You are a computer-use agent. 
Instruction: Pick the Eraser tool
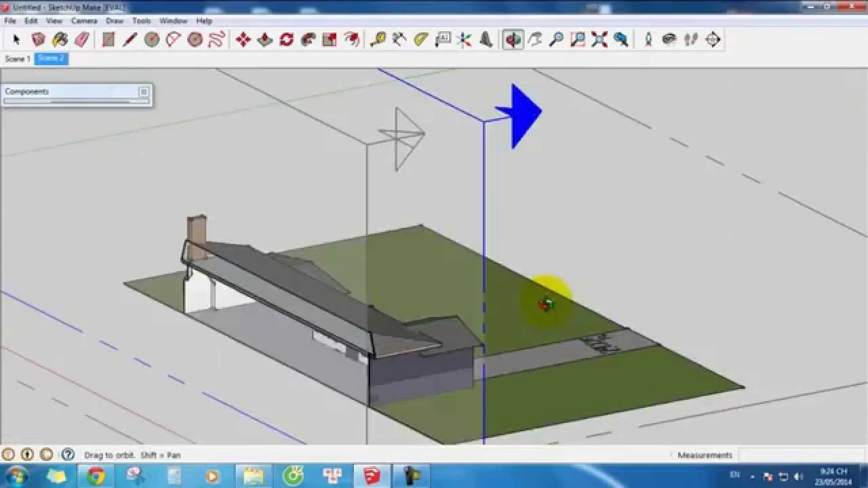(81, 40)
